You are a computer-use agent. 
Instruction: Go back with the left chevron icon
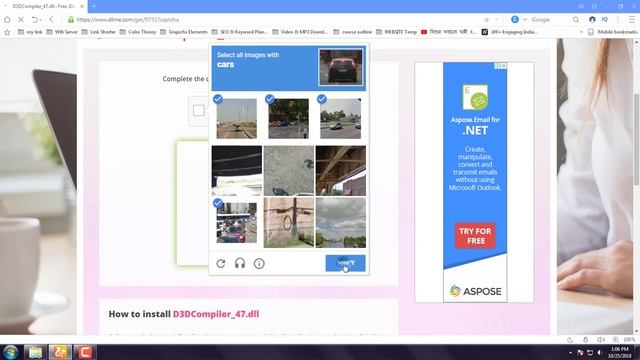pyautogui.click(x=51, y=20)
